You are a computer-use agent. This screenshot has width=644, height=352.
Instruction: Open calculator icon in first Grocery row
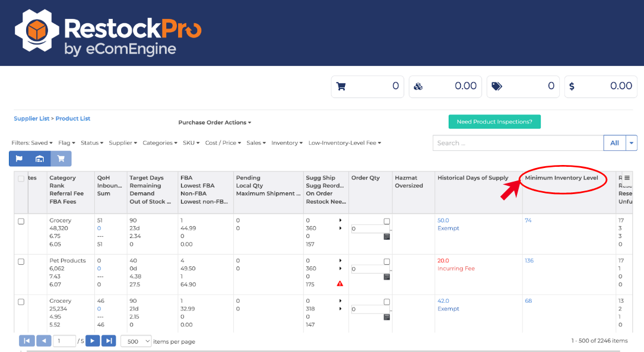pyautogui.click(x=387, y=236)
